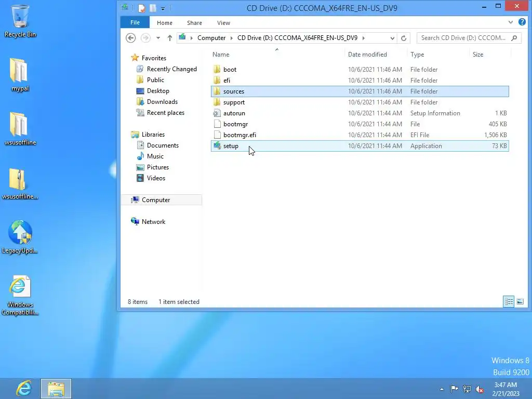Sort by Name column header
Image resolution: width=532 pixels, height=399 pixels.
click(221, 54)
